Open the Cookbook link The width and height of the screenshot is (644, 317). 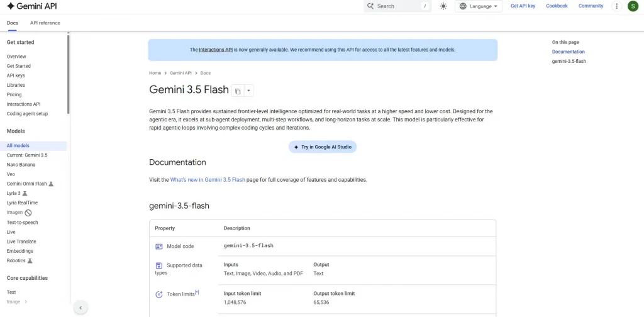[557, 6]
